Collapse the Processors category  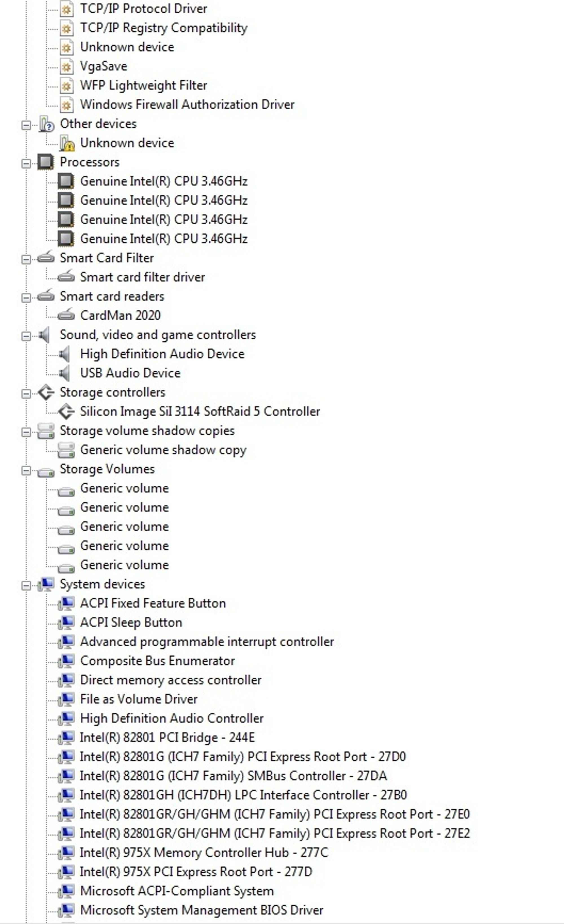point(26,163)
